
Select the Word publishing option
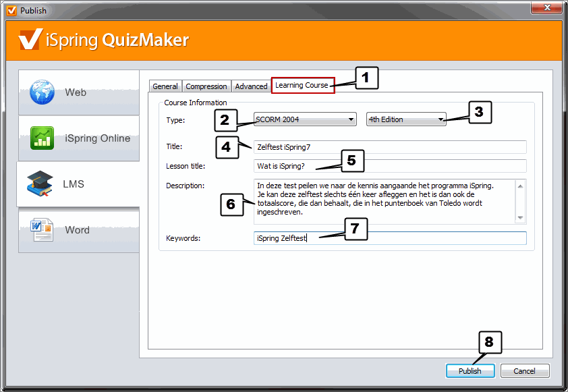[x=79, y=230]
